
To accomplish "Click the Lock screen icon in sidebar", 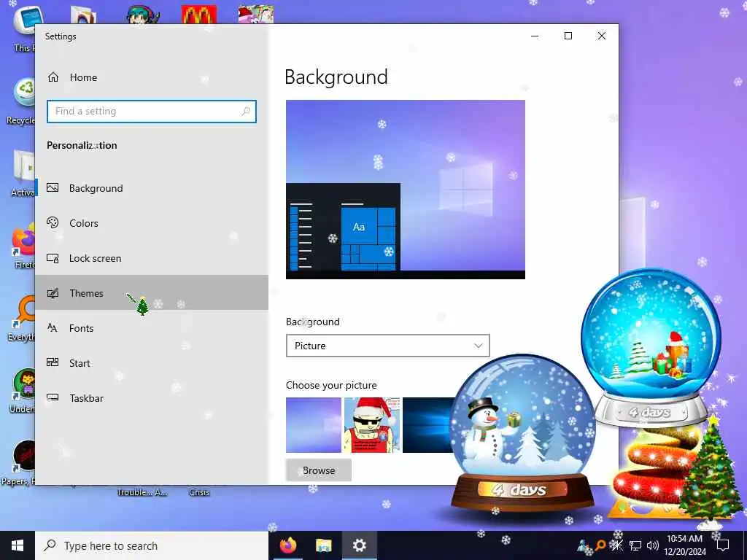I will [53, 258].
